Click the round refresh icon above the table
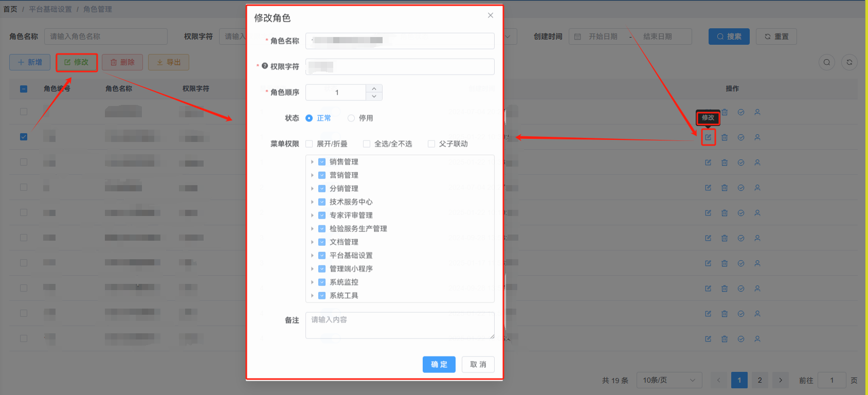 tap(849, 62)
